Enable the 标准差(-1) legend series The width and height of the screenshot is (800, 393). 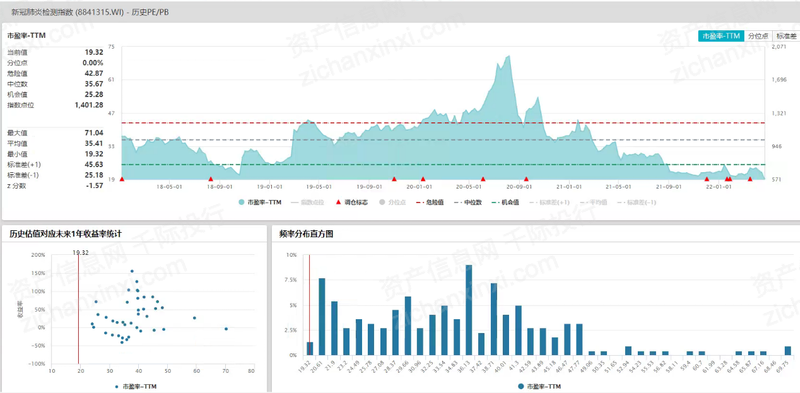point(637,203)
